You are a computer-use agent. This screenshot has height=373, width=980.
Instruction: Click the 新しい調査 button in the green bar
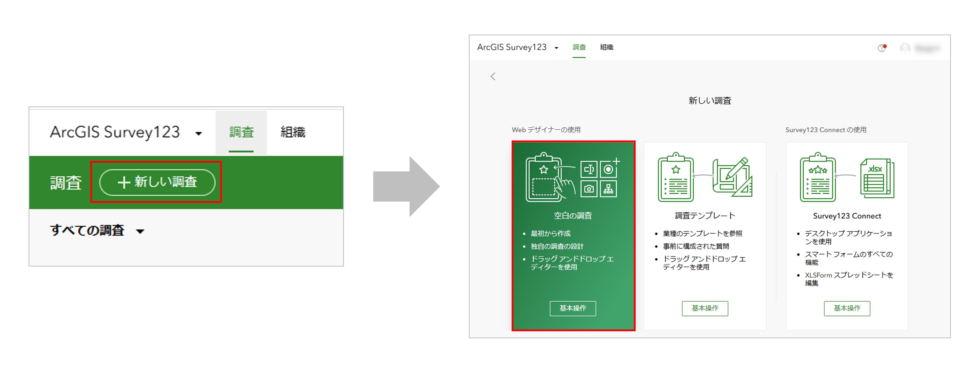tap(157, 182)
